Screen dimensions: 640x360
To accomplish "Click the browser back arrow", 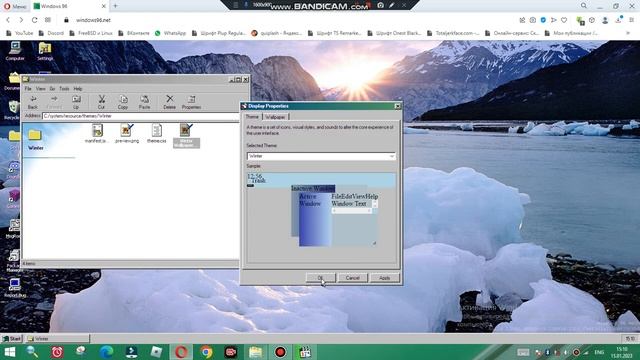I will [x=8, y=20].
